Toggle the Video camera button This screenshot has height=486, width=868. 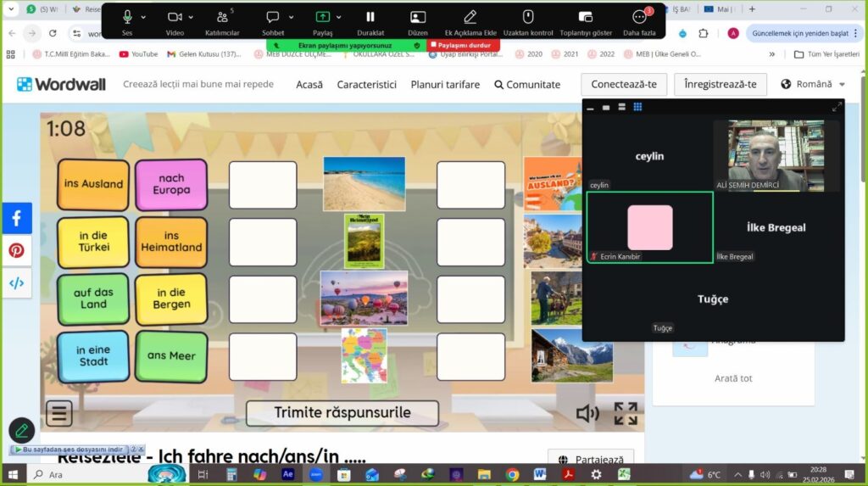[x=175, y=17]
